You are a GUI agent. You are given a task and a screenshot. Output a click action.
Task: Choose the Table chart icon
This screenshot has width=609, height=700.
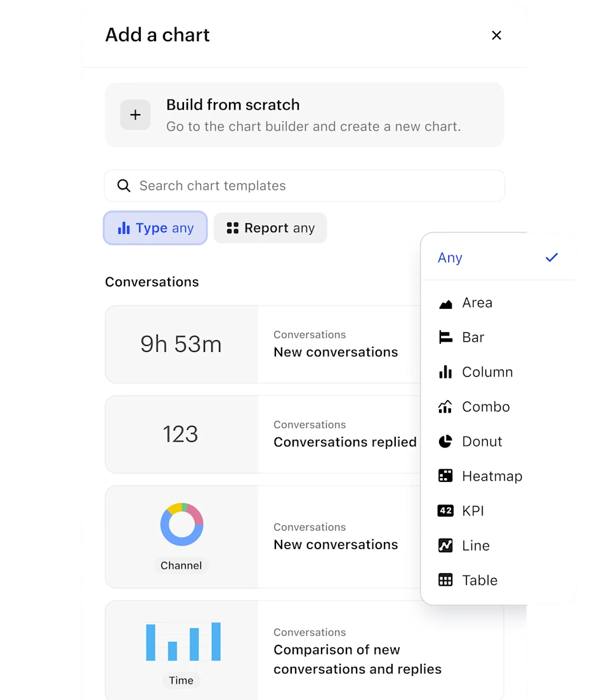click(445, 580)
